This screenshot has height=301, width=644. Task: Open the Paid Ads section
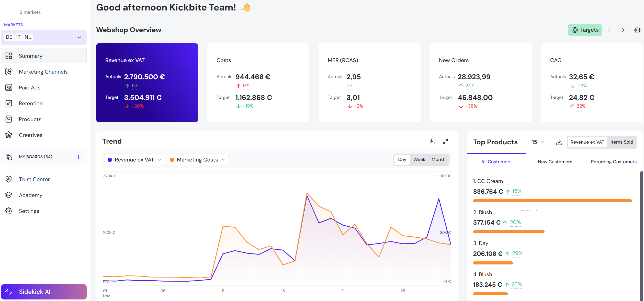[9, 87]
